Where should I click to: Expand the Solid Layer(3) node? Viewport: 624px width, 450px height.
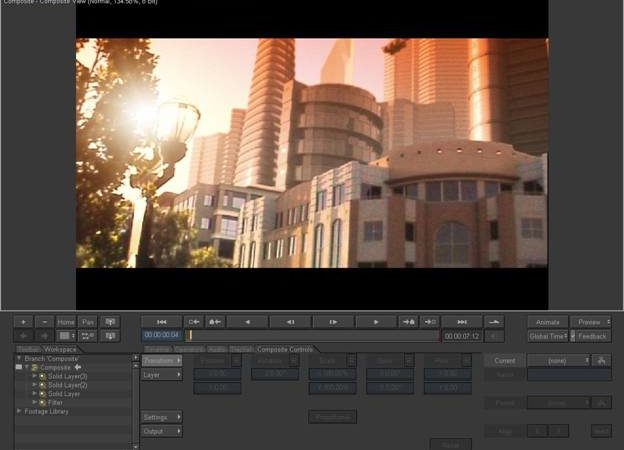(x=35, y=376)
